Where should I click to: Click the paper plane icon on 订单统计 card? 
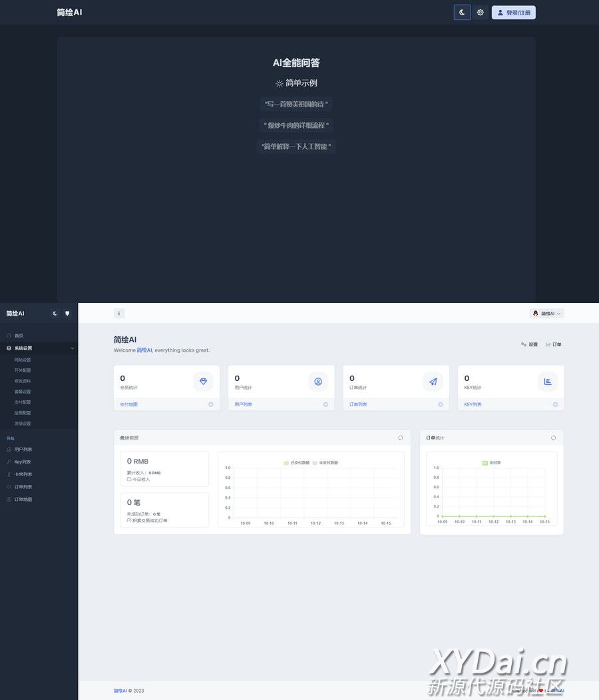433,382
